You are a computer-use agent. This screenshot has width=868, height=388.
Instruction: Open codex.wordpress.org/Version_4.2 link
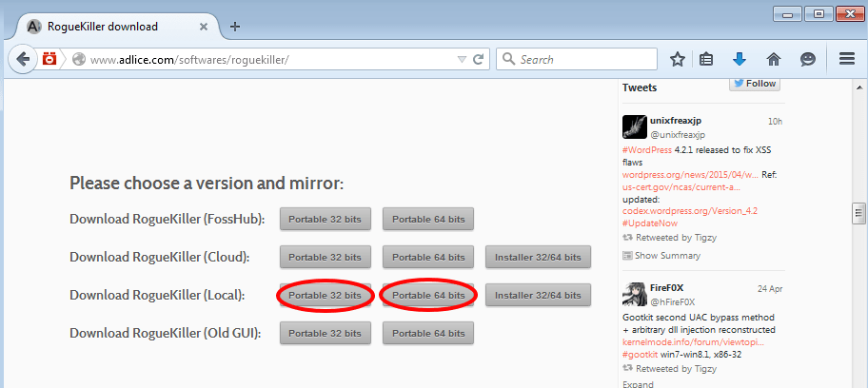[x=690, y=211]
